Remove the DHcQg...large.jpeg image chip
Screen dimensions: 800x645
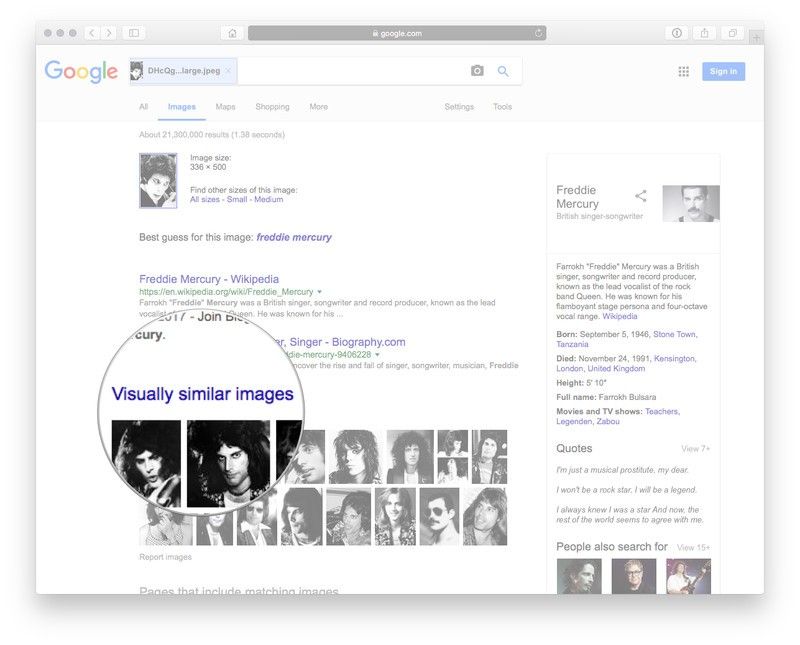click(230, 72)
